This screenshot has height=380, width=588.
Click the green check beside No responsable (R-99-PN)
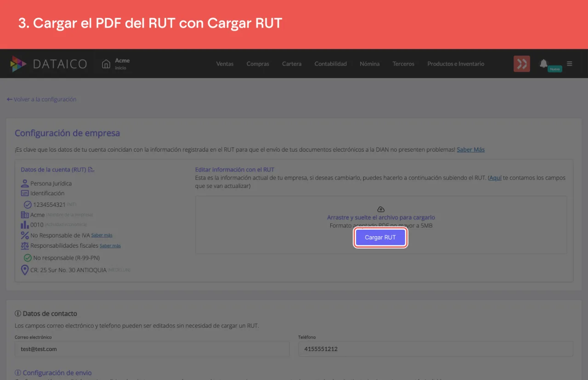pyautogui.click(x=28, y=258)
